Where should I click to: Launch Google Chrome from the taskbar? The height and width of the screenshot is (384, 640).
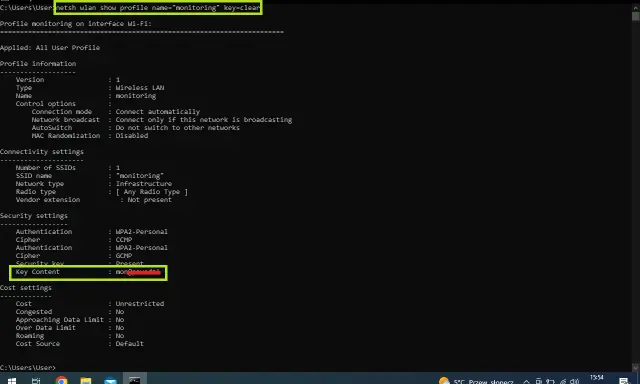point(62,380)
